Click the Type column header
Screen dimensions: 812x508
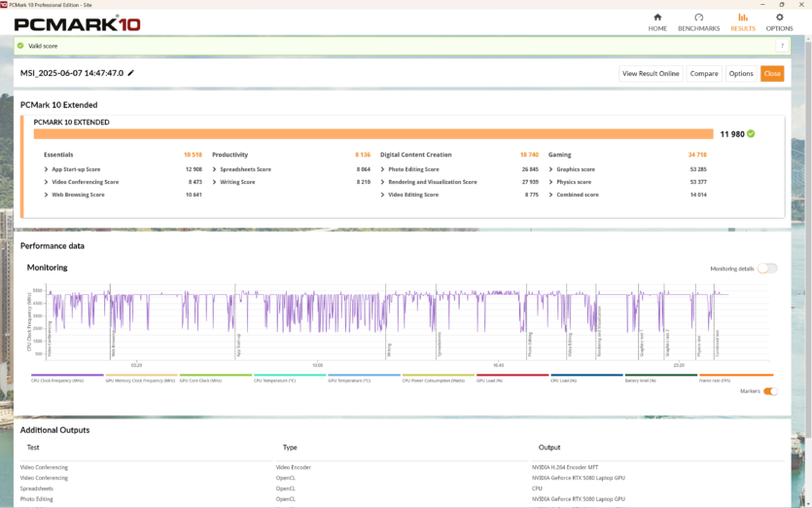[x=290, y=448]
